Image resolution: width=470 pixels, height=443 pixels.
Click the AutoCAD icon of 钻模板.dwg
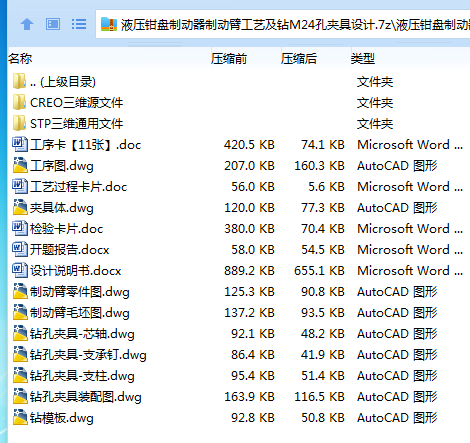pos(20,417)
